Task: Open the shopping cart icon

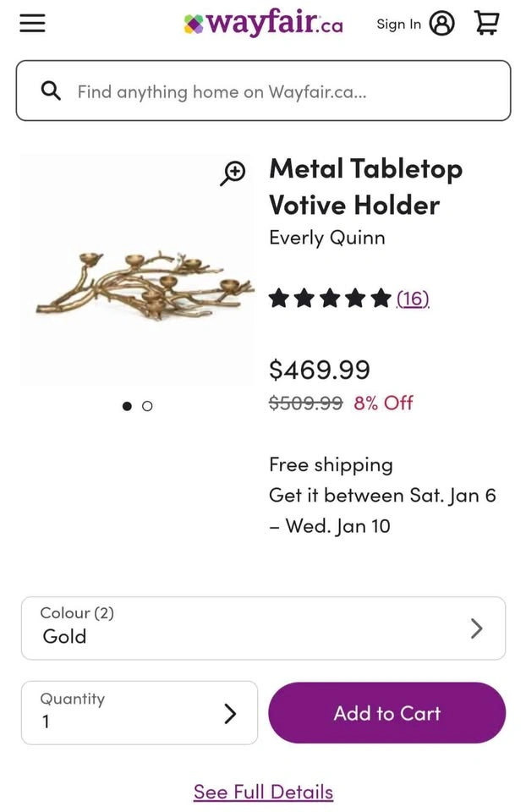Action: tap(486, 23)
